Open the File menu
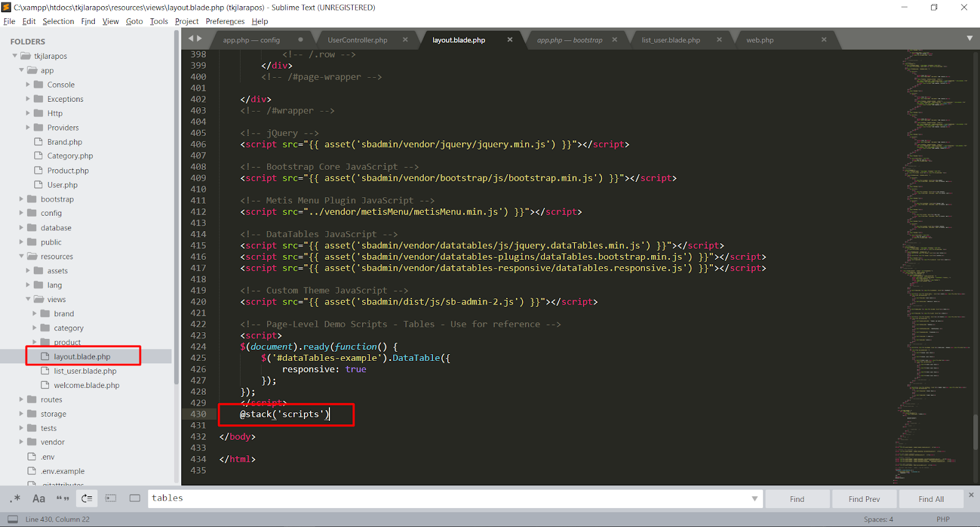The height and width of the screenshot is (527, 980). [x=9, y=21]
